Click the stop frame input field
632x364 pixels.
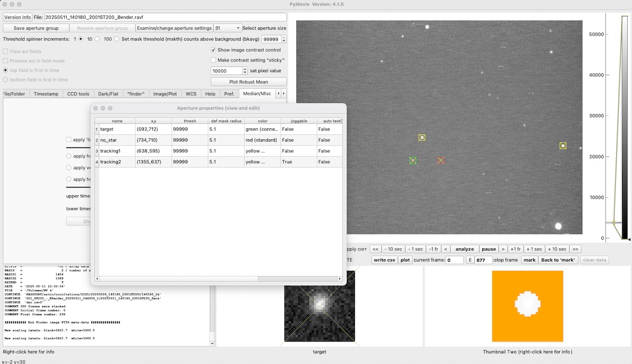483,260
